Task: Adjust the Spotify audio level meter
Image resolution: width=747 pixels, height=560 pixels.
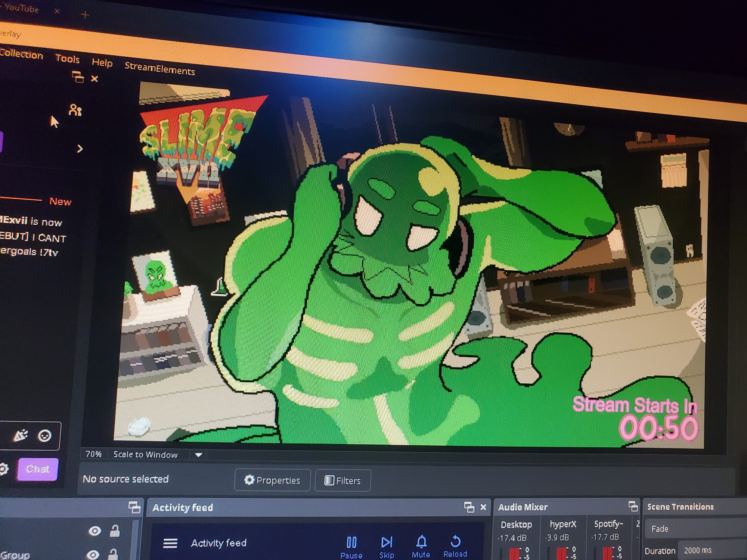Action: [608, 553]
